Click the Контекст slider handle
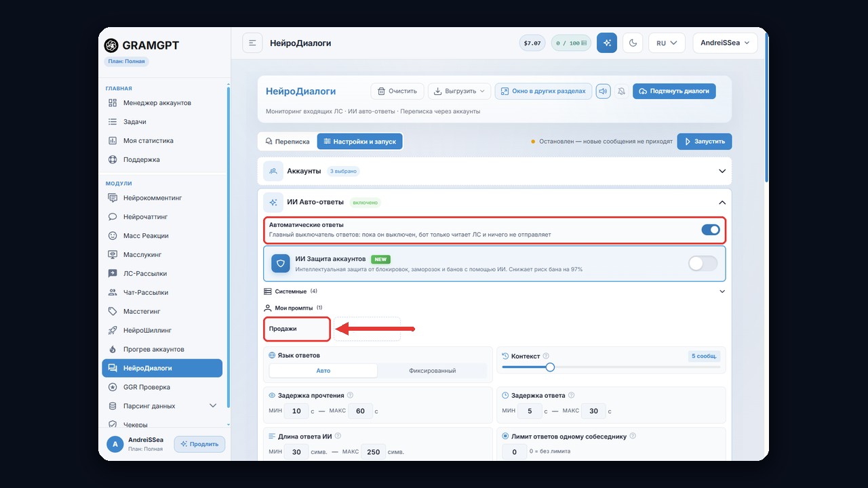This screenshot has width=868, height=488. (x=550, y=367)
